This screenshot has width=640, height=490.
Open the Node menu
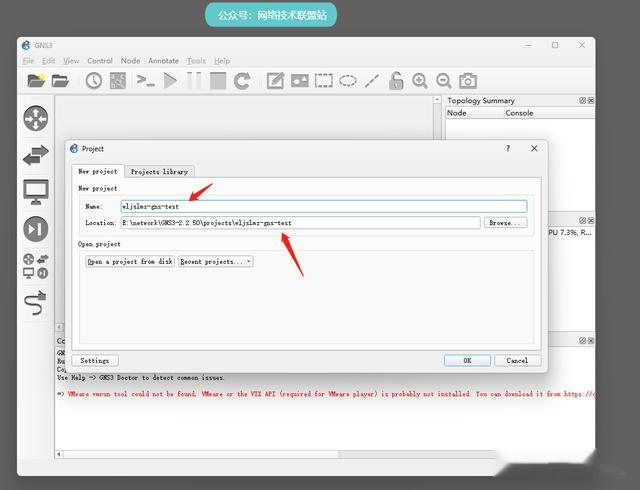coord(130,61)
